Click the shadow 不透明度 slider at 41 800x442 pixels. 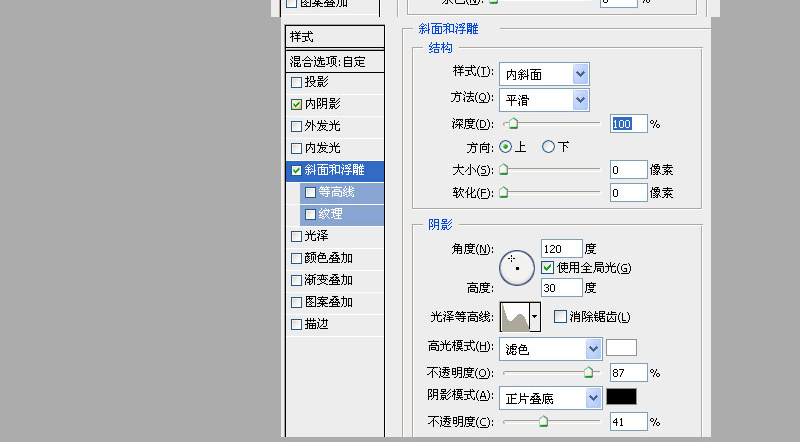[543, 422]
